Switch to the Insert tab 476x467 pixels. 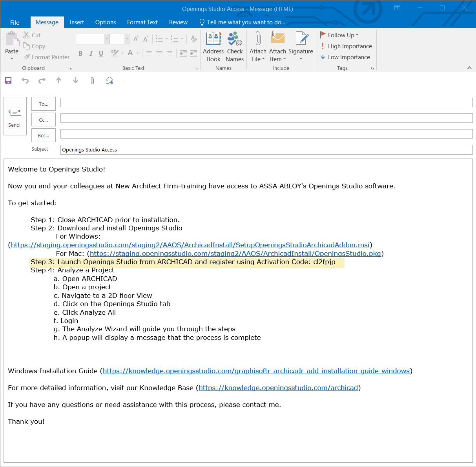point(77,22)
